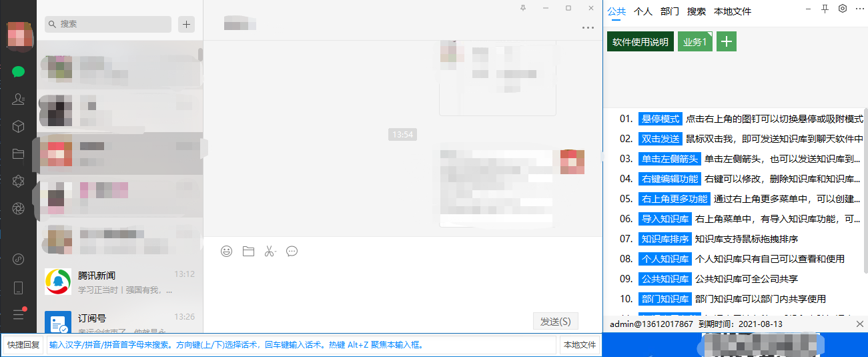Close the account status bar with X
Screen dimensions: 868x357
point(859,324)
